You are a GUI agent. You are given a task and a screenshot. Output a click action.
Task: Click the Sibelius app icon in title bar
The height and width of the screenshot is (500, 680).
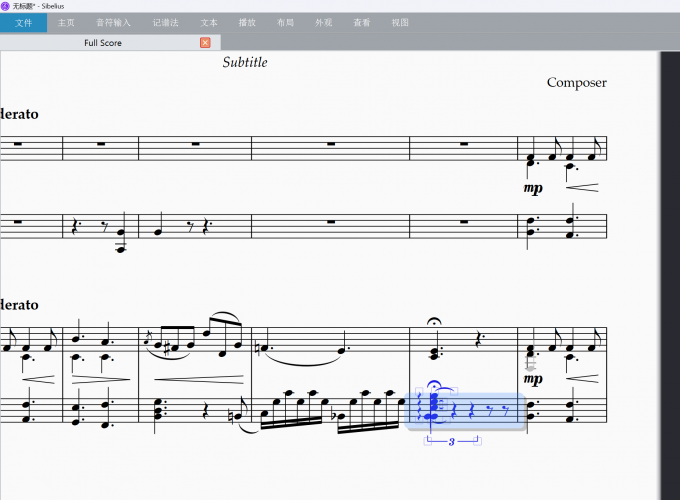[5, 6]
